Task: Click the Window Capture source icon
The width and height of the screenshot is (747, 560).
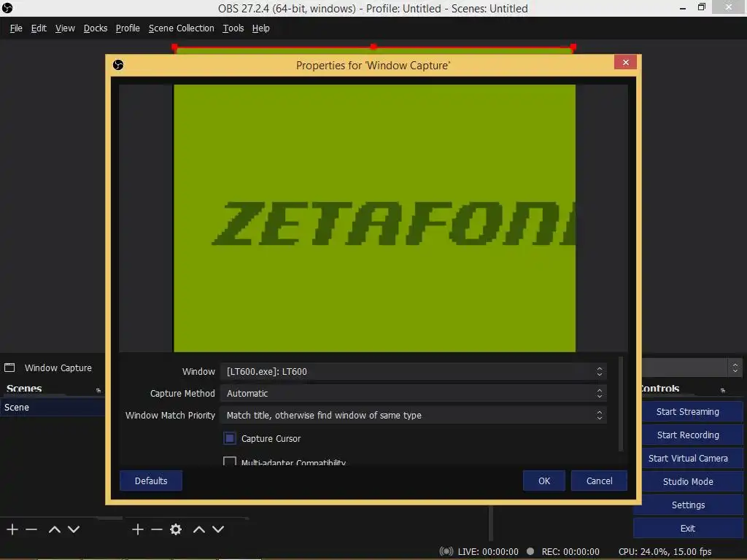Action: [9, 367]
